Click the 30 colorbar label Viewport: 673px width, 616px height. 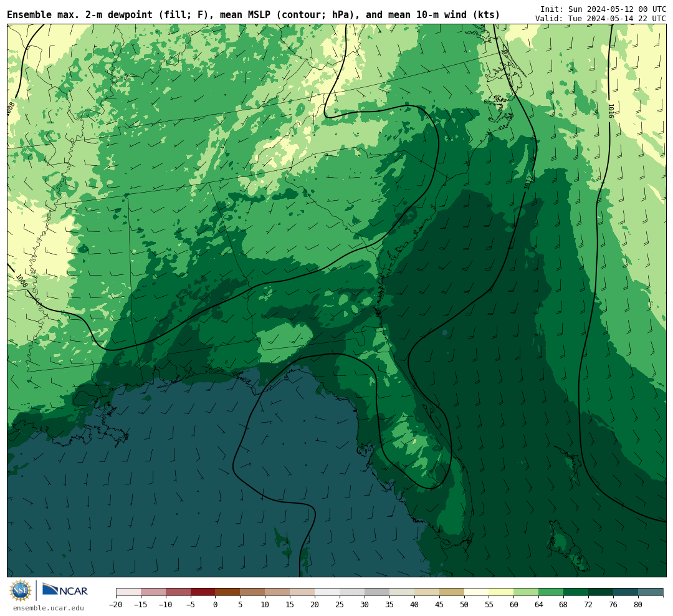coord(365,604)
